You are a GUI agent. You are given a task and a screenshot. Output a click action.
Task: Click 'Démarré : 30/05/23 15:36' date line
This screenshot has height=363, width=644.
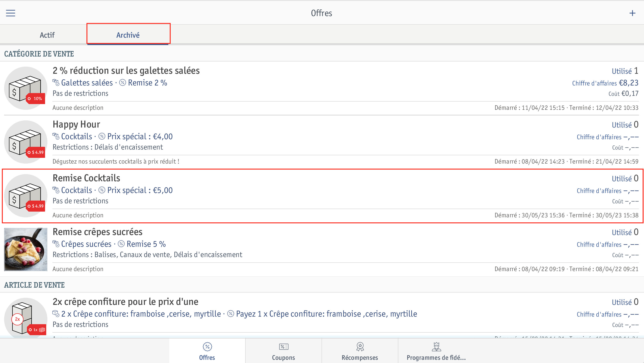tap(566, 215)
